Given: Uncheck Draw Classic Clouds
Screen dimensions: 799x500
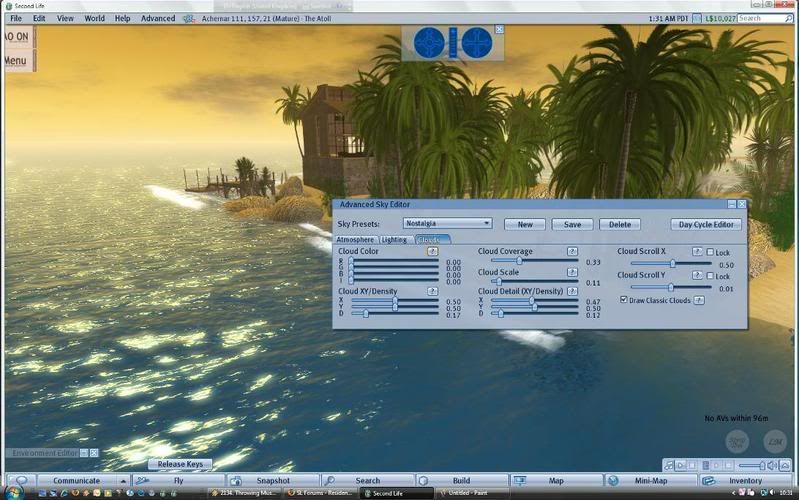Looking at the screenshot, I should tap(624, 300).
